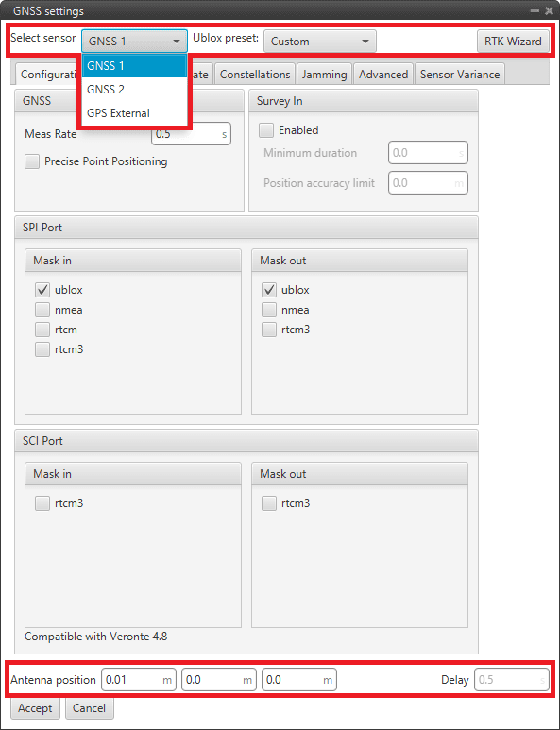Click the first Antenna position field
Image resolution: width=560 pixels, height=730 pixels.
(139, 680)
